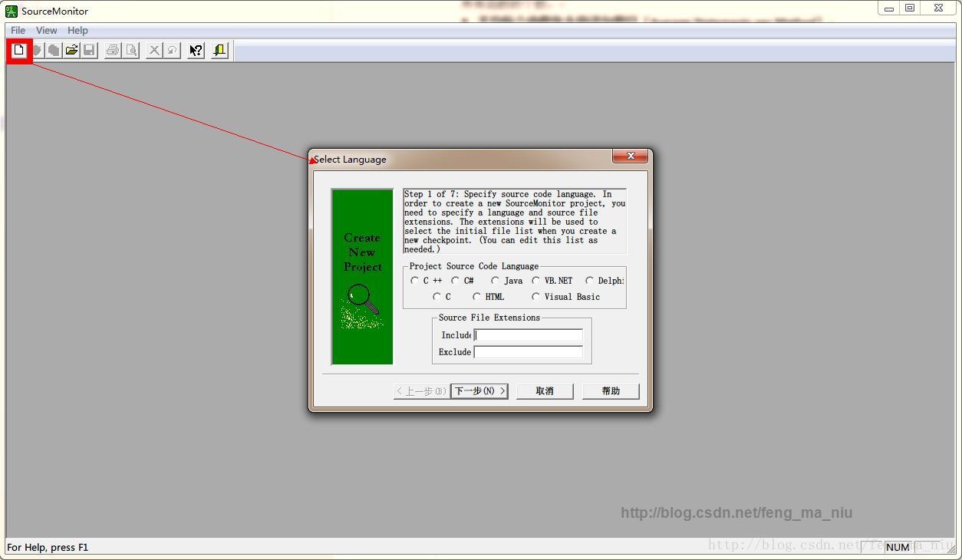
Task: Click the Include extensions input field
Action: (x=529, y=335)
